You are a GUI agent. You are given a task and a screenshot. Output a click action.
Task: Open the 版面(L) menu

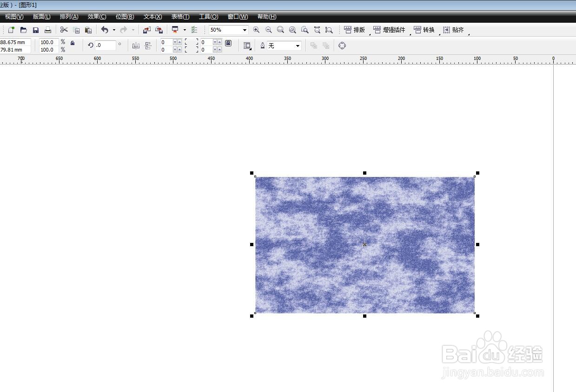point(42,17)
